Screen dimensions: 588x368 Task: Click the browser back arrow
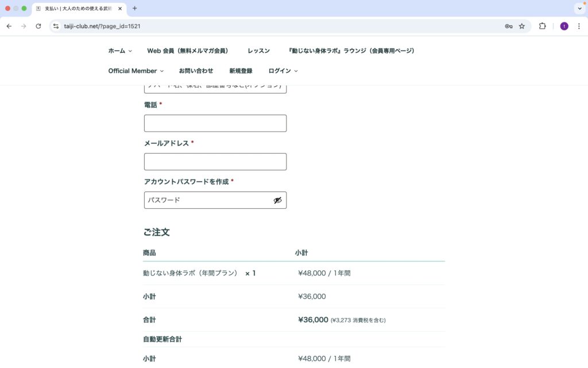click(9, 26)
